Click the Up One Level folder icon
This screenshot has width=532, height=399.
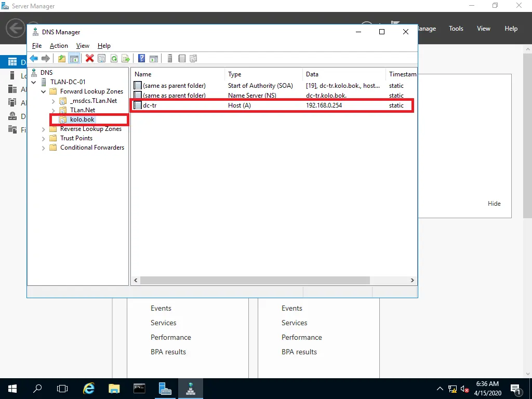pos(62,59)
